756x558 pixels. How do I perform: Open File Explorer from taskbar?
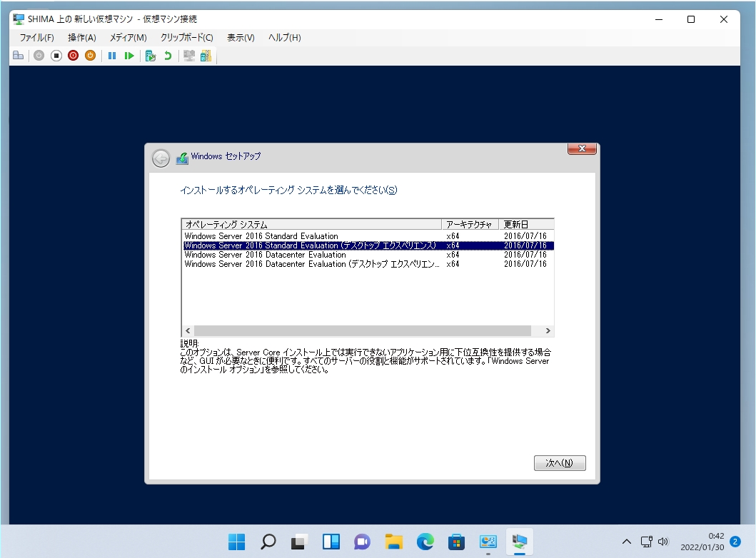coord(394,542)
